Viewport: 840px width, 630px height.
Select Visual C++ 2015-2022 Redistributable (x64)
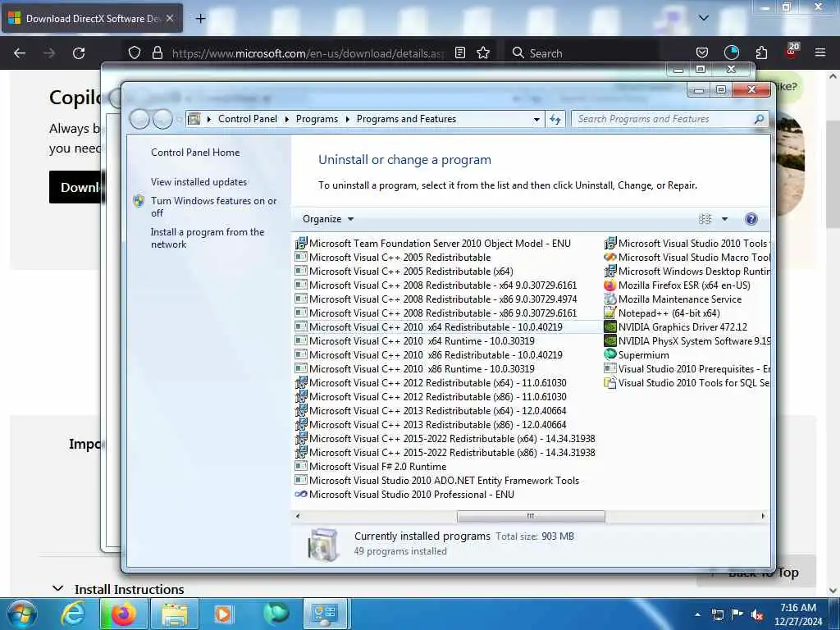445,438
